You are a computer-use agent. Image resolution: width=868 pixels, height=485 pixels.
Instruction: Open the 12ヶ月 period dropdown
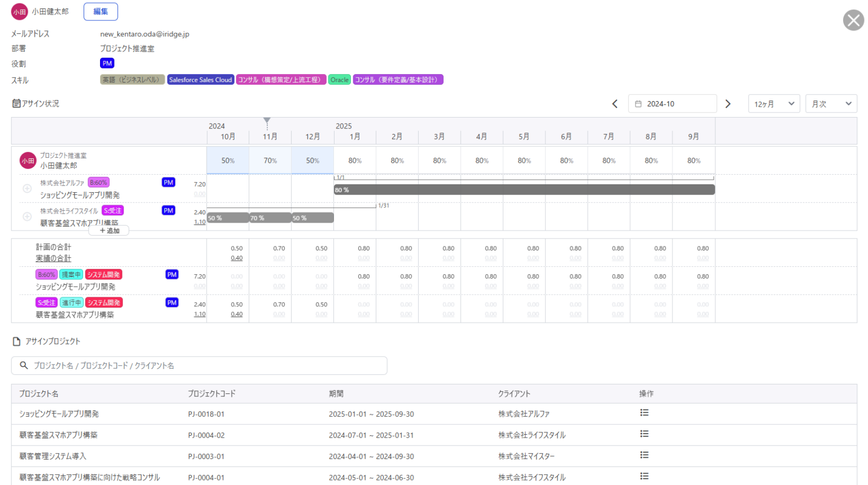pos(774,104)
